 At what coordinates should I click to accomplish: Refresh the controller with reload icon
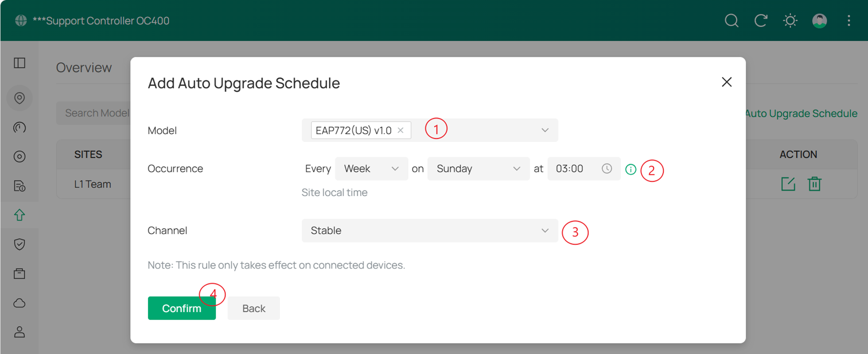coord(761,21)
